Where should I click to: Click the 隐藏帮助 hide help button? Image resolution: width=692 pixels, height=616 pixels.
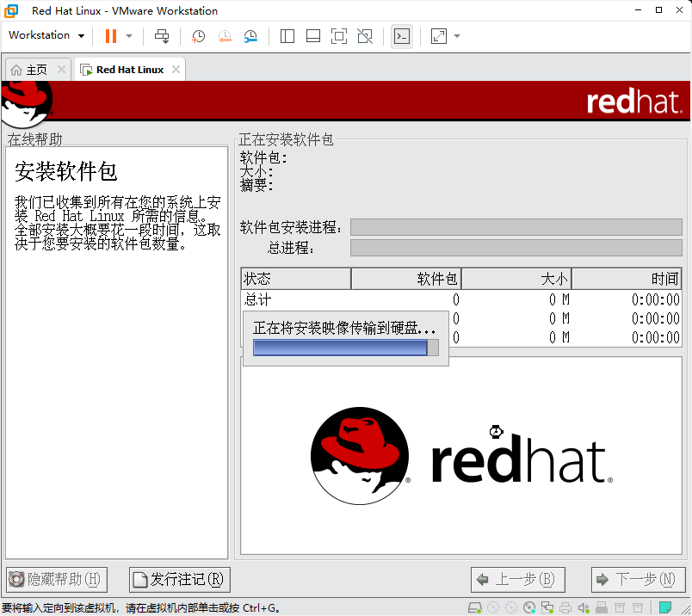click(55, 579)
